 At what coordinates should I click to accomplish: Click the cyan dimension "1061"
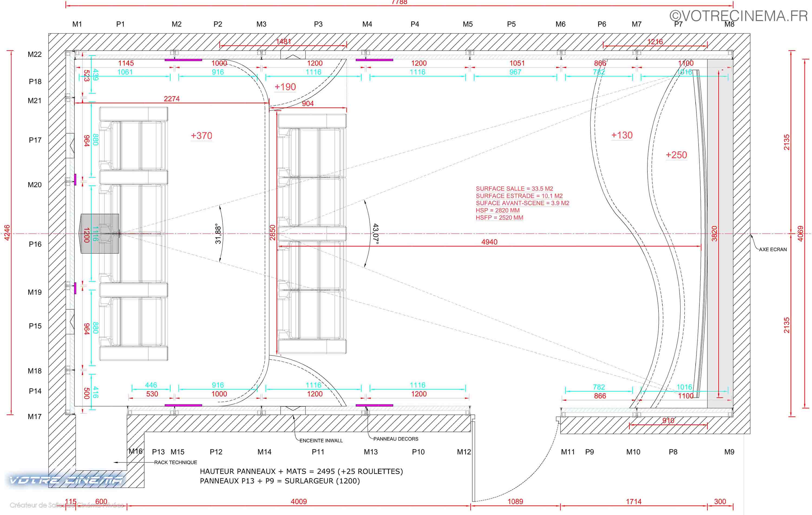[x=125, y=72]
